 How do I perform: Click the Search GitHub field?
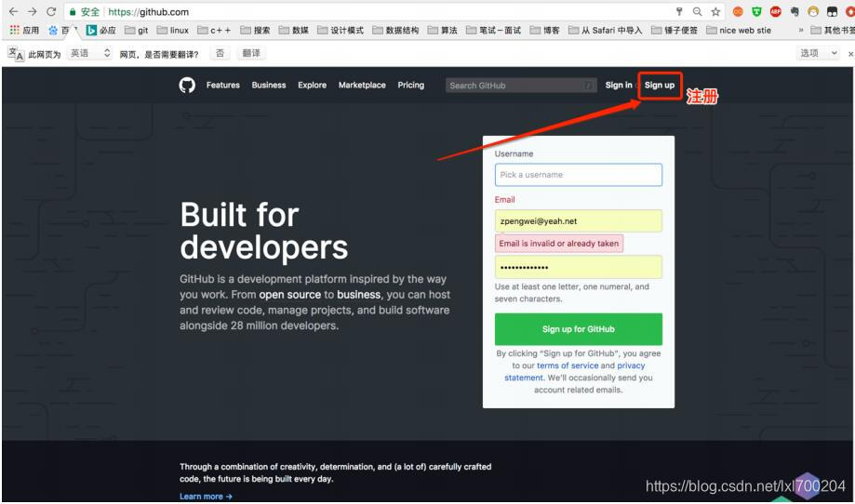(521, 86)
